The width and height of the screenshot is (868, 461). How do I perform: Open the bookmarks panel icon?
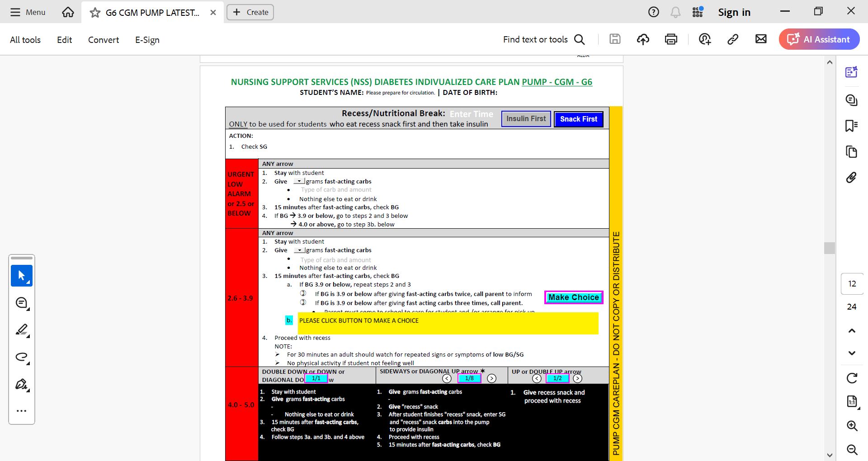tap(852, 126)
